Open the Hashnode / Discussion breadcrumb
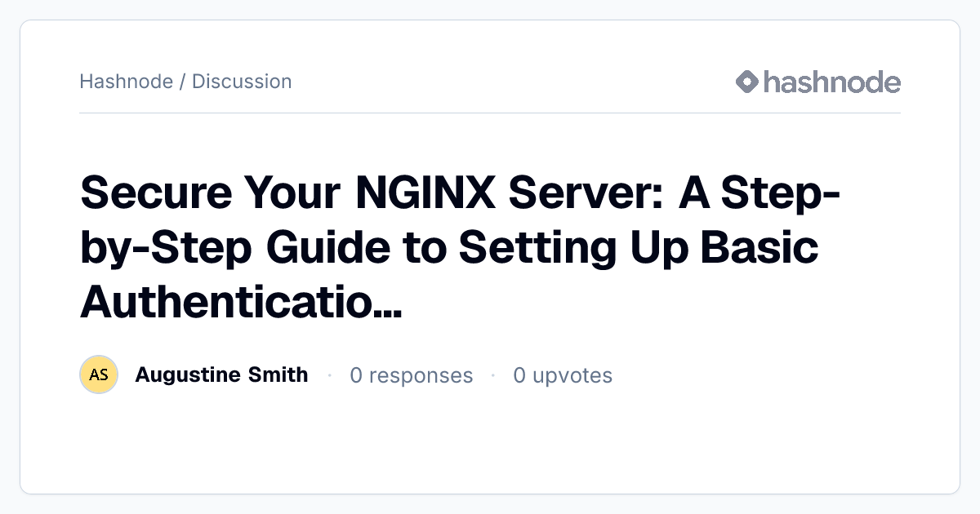 (185, 82)
